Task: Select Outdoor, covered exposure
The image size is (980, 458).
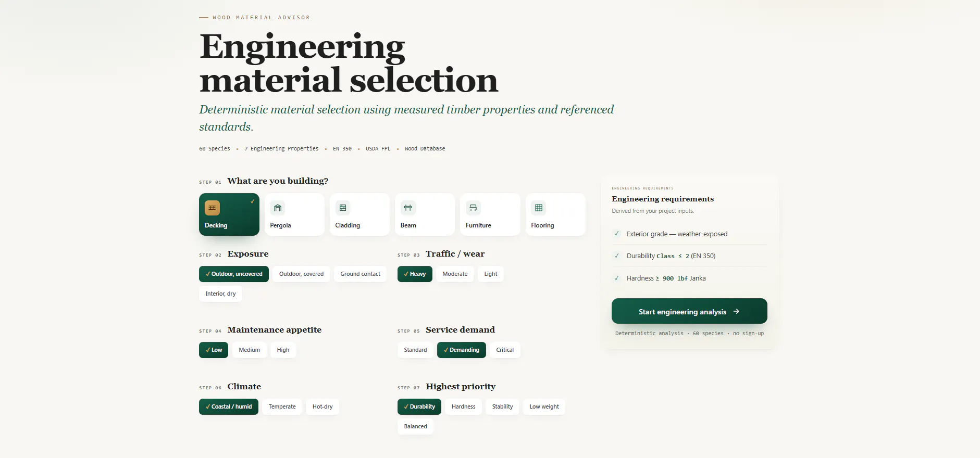Action: click(x=301, y=274)
